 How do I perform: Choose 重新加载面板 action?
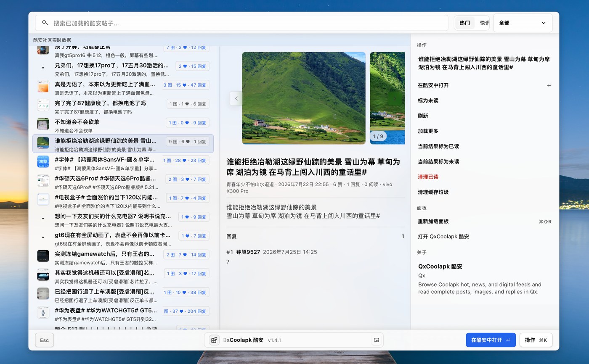pyautogui.click(x=484, y=222)
